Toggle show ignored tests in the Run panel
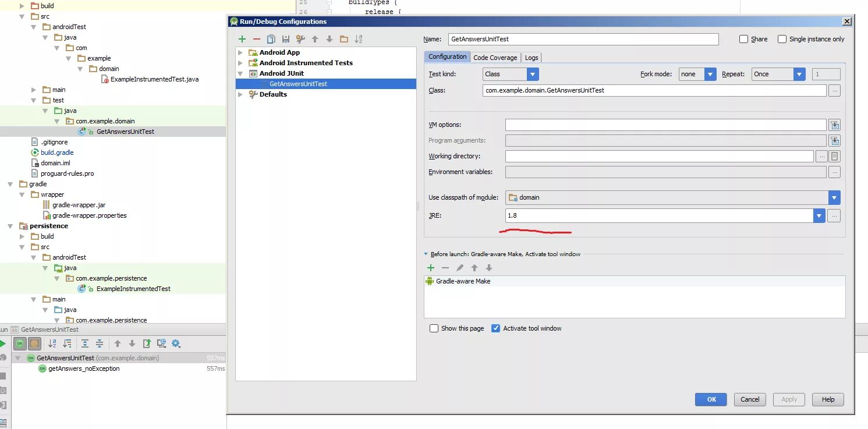This screenshot has height=429, width=868. [x=34, y=343]
